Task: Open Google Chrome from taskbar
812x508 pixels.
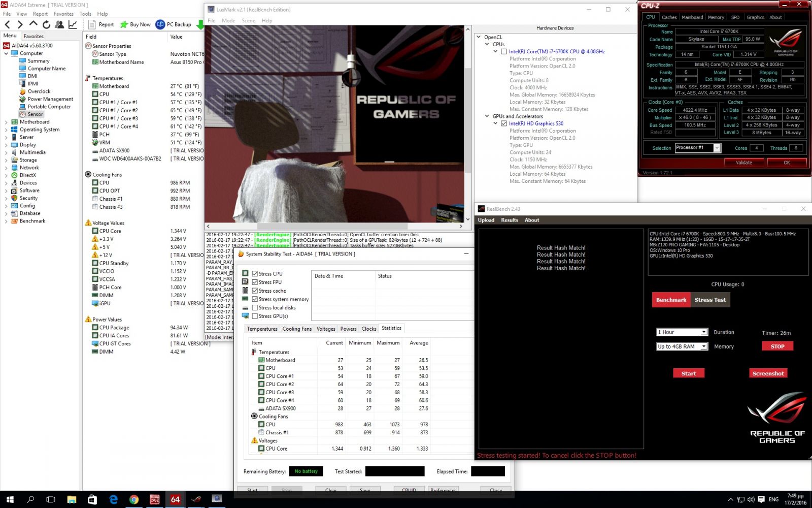Action: [x=133, y=499]
